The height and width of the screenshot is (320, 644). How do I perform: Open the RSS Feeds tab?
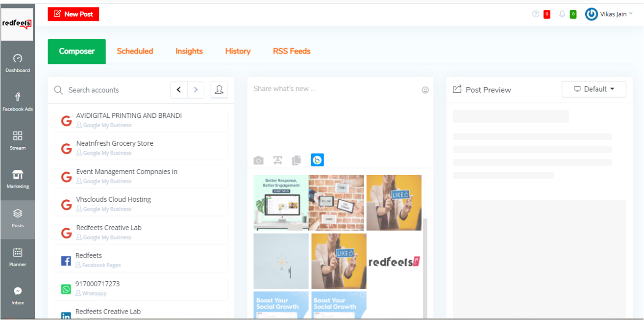292,52
